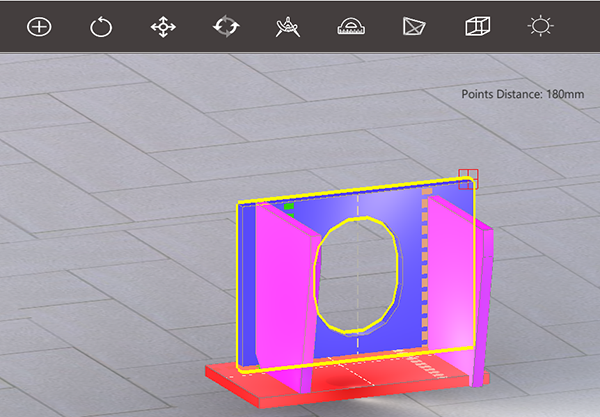600x417 pixels.
Task: Click the sun lighting settings icon
Action: 540,26
